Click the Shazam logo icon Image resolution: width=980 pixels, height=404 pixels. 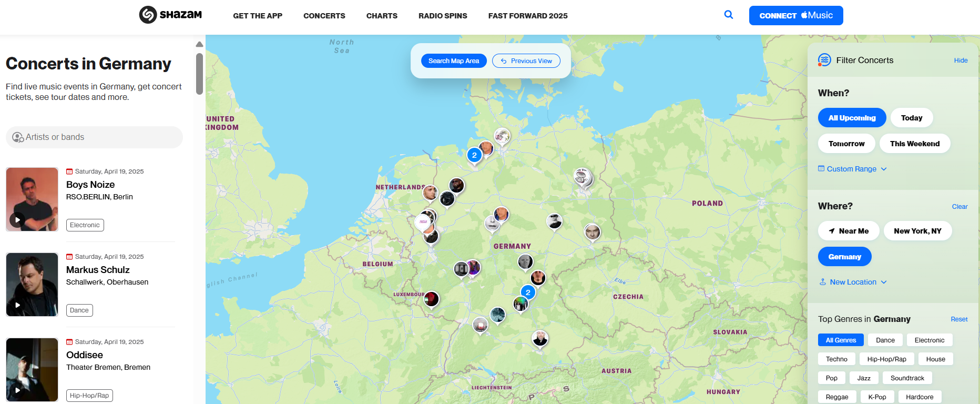[148, 15]
